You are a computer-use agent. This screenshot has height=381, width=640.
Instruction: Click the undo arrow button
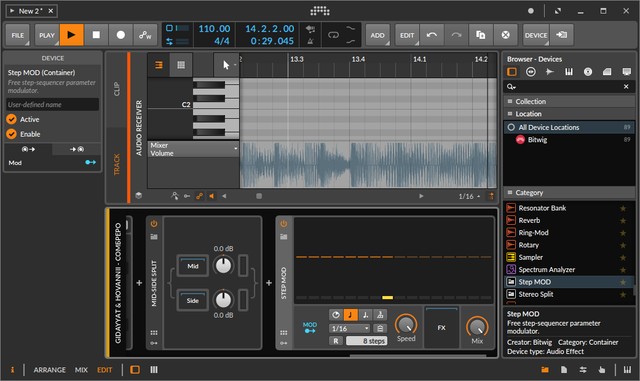(x=432, y=35)
